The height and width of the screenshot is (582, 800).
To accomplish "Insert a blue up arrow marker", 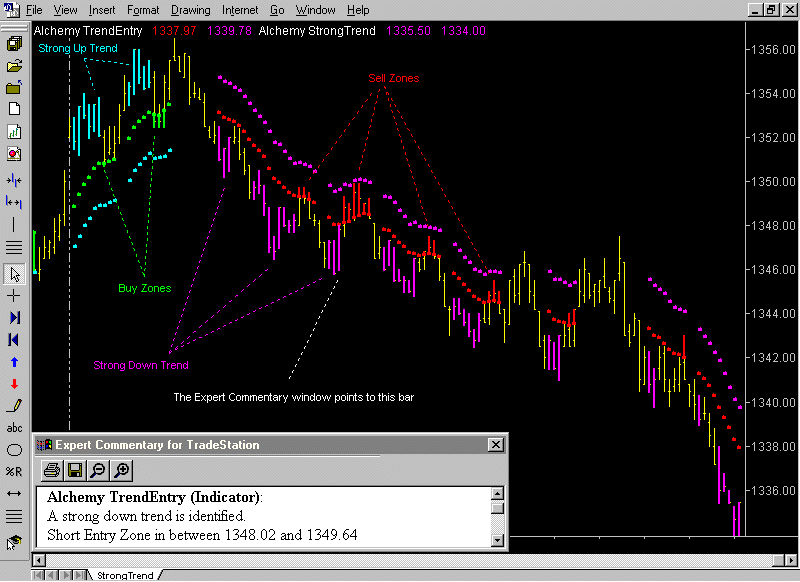I will click(x=14, y=362).
